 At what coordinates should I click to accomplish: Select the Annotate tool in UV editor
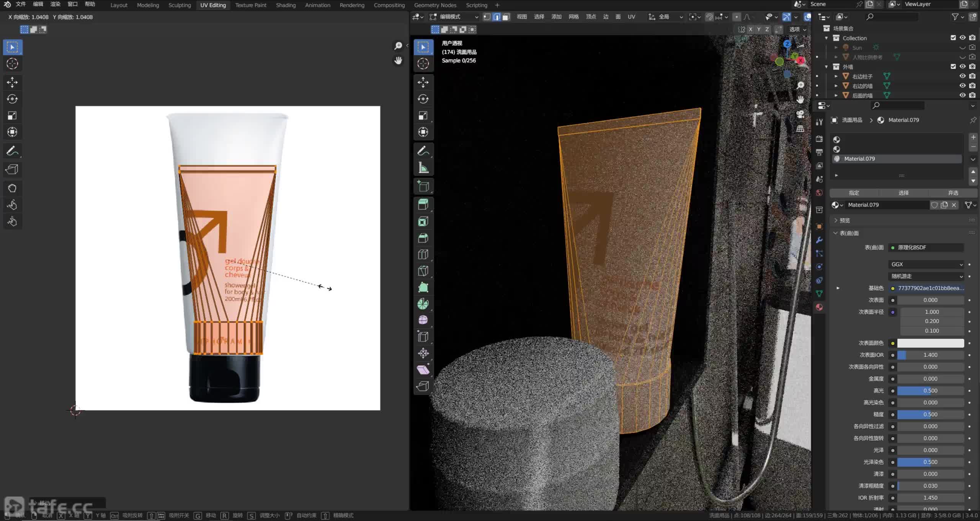12,151
